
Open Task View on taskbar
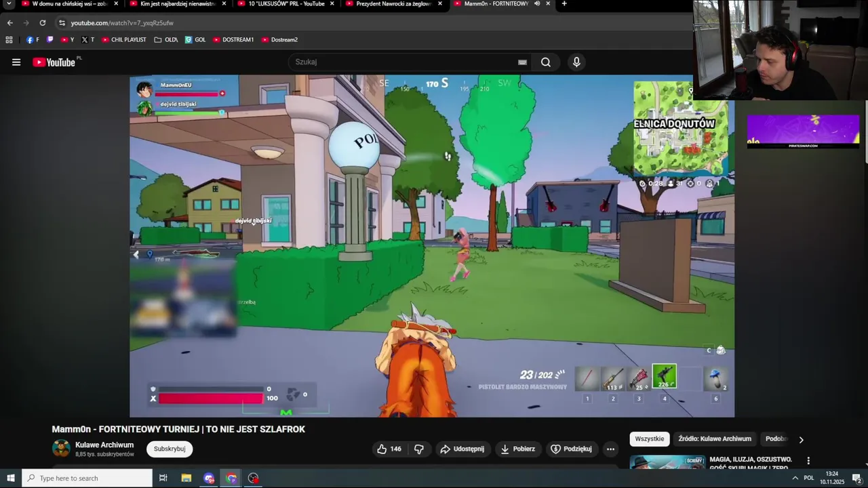pyautogui.click(x=163, y=479)
